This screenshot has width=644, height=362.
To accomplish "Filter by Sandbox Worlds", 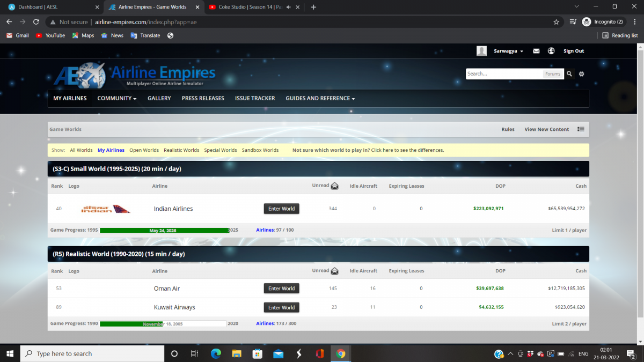I will click(x=260, y=150).
